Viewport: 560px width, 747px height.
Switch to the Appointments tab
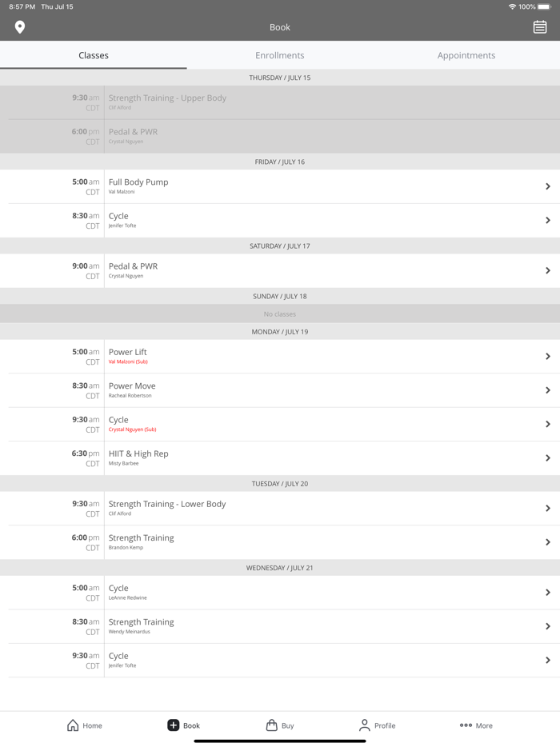pyautogui.click(x=466, y=55)
